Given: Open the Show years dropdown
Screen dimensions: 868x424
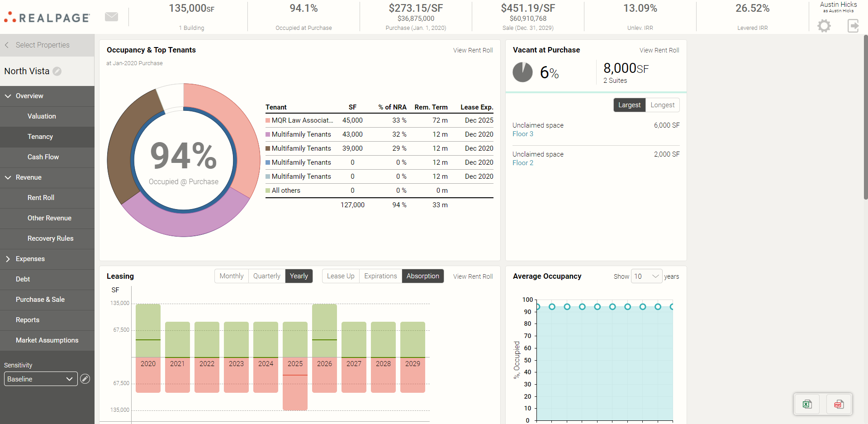Looking at the screenshot, I should point(646,276).
